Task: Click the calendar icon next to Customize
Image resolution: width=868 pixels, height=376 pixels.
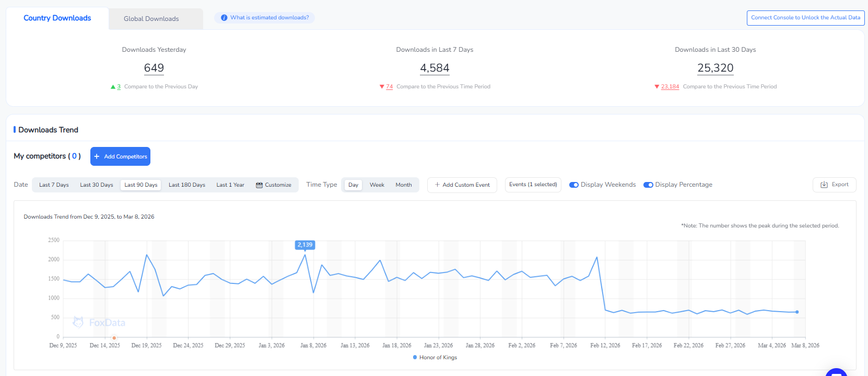Action: click(x=259, y=185)
